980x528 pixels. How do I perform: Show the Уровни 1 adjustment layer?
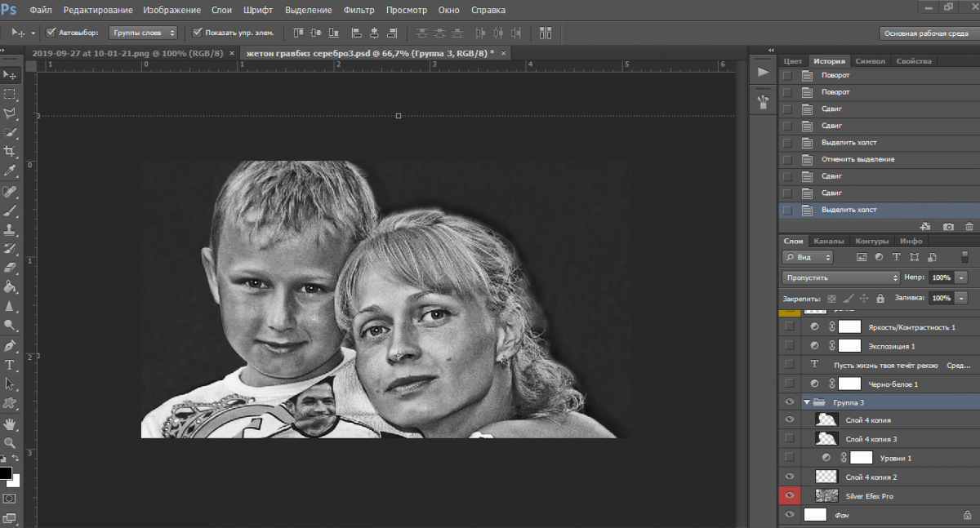tap(789, 458)
